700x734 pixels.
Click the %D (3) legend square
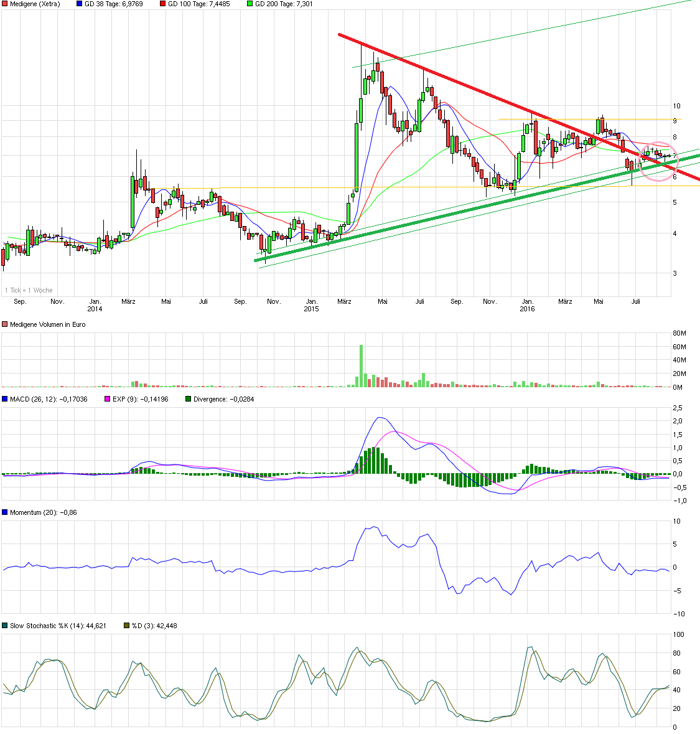click(125, 626)
